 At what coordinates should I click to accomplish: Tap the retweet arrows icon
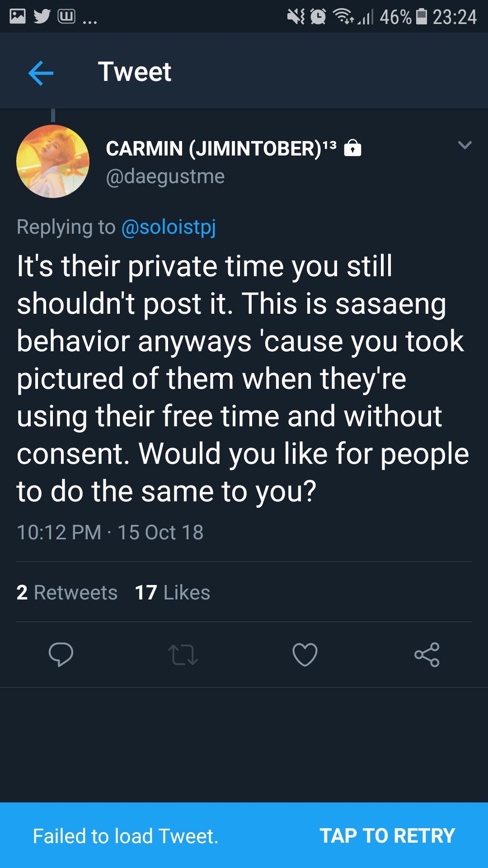[x=183, y=655]
